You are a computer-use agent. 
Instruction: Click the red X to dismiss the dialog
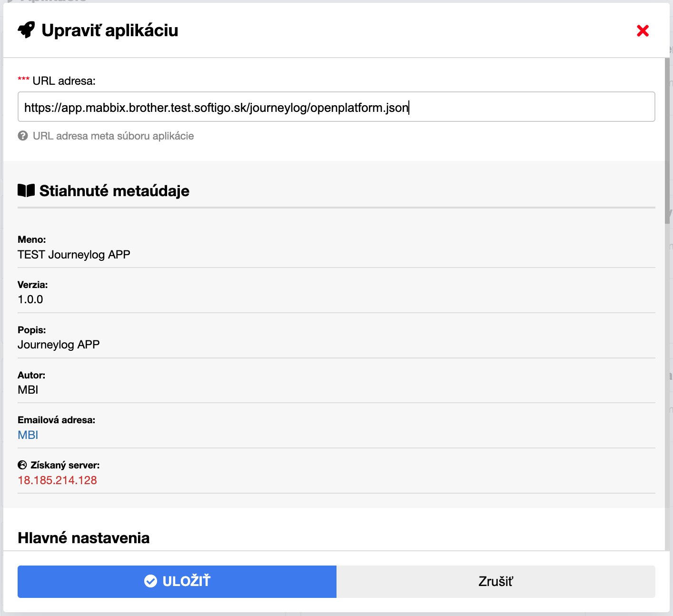(x=643, y=30)
